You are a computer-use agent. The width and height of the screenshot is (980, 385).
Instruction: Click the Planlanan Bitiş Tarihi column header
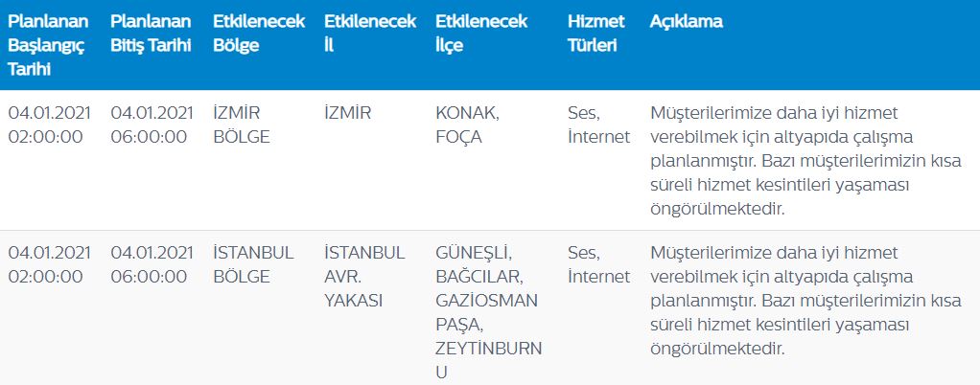(x=150, y=34)
